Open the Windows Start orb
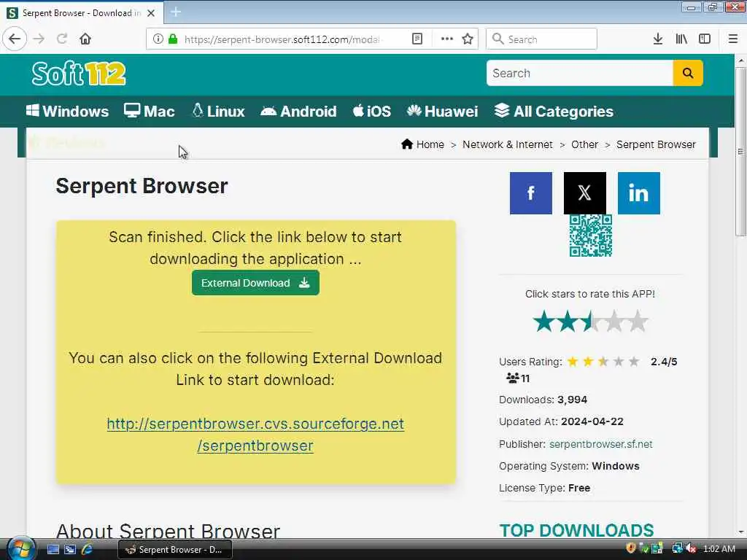This screenshot has width=747, height=560. pos(20,549)
